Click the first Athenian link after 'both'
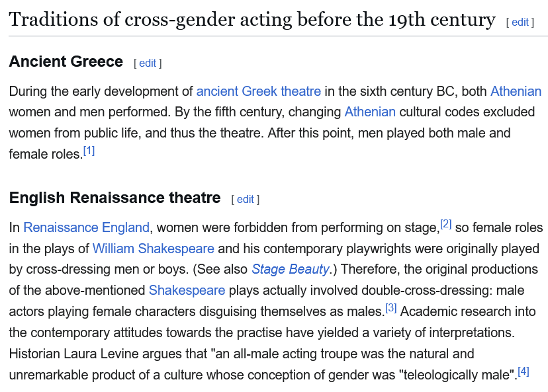Screen dimensions: 548x392 [516, 91]
